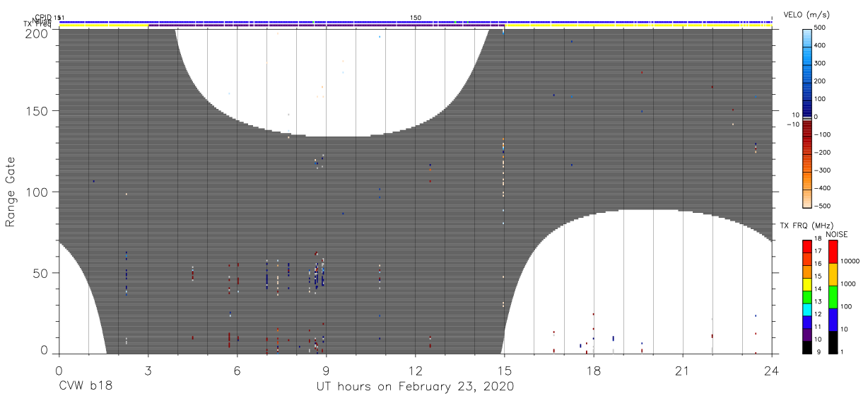Click the '10000' tick on the NOISE scale

849,261
